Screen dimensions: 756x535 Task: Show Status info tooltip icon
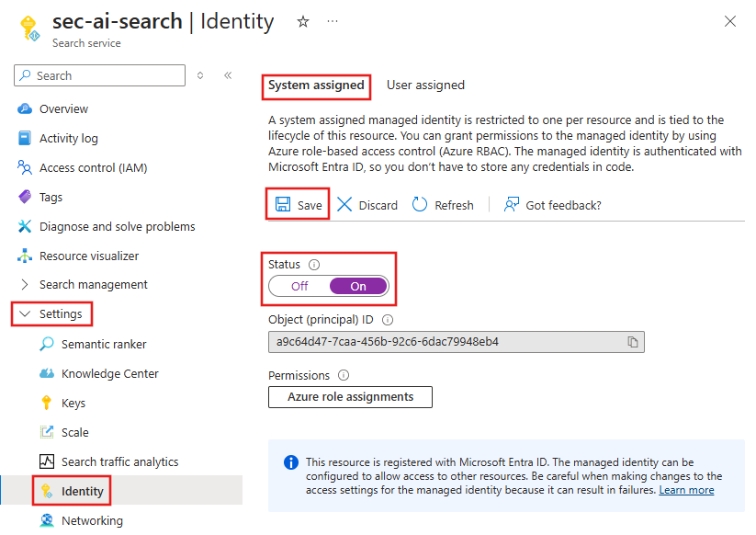tap(314, 265)
